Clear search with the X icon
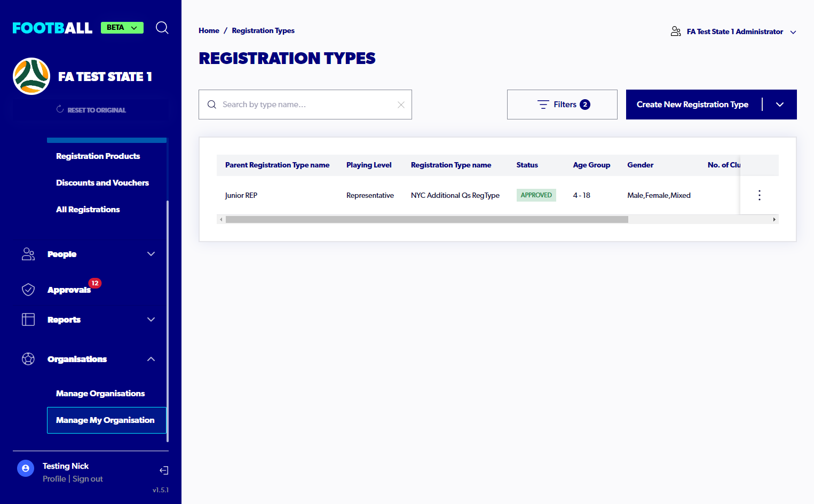Screen dimensions: 814x504 (x=401, y=105)
